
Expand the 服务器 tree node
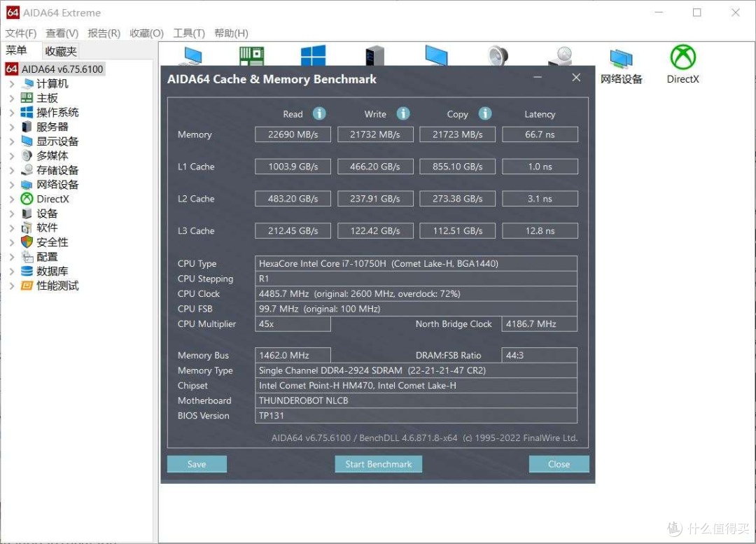(12, 127)
